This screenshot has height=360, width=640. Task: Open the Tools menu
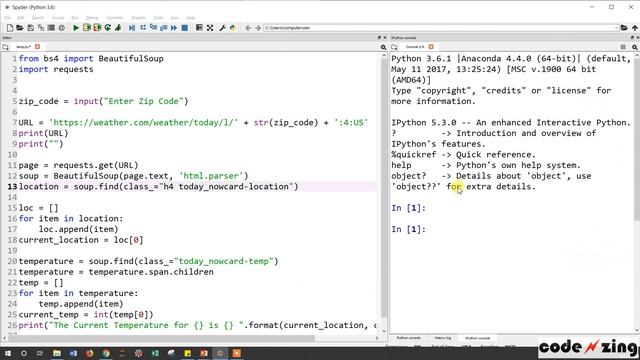point(158,18)
